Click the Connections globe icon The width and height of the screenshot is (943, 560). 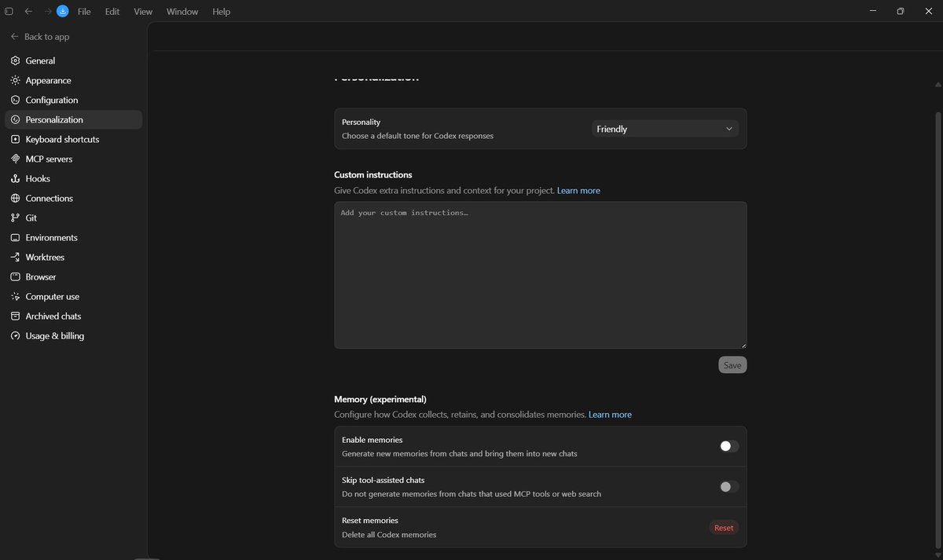point(15,198)
